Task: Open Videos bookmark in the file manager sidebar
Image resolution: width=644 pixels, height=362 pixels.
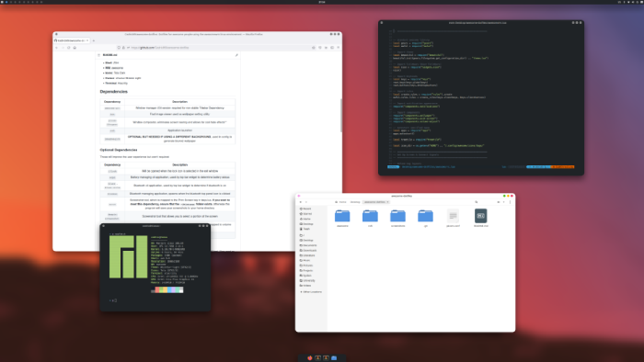Action: 306,286
